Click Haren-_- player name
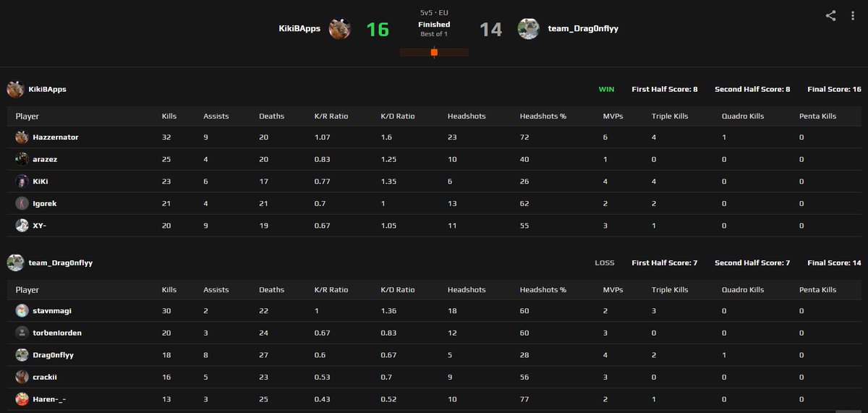Viewport: 868px width, 413px height. (x=50, y=399)
